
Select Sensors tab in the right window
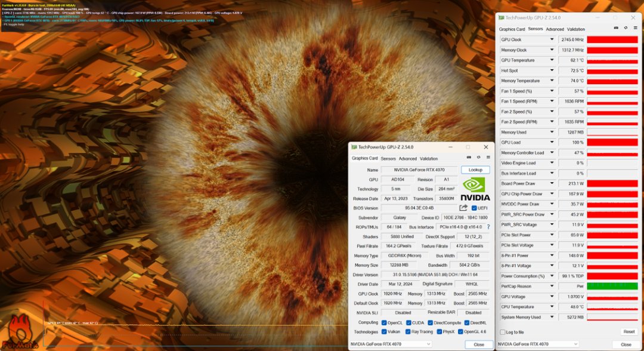point(535,29)
